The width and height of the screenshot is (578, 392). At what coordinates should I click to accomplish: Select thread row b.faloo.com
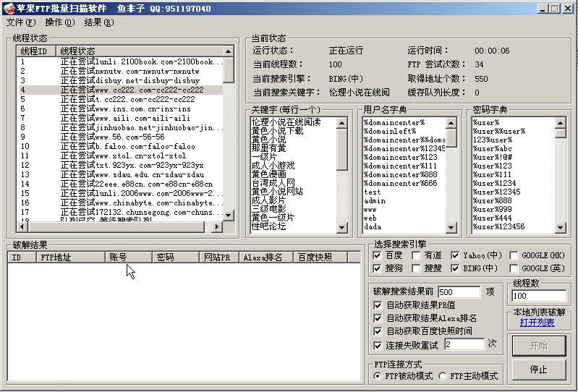pyautogui.click(x=121, y=146)
